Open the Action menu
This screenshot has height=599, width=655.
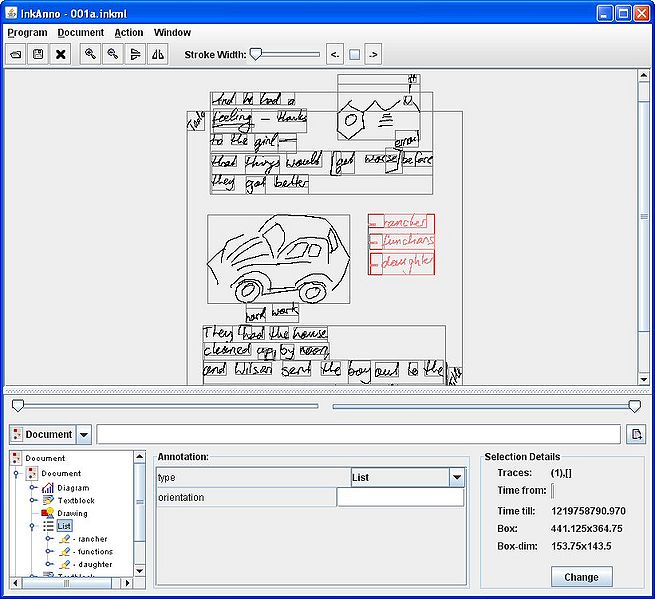tap(128, 32)
